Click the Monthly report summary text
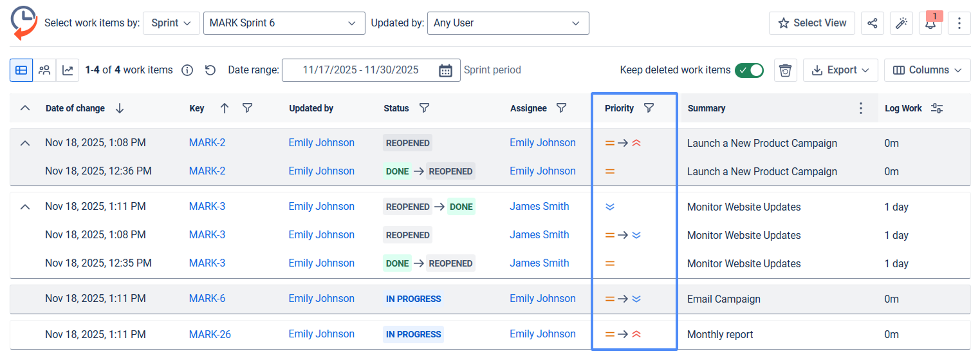Screen dimensions: 980x358 point(720,335)
